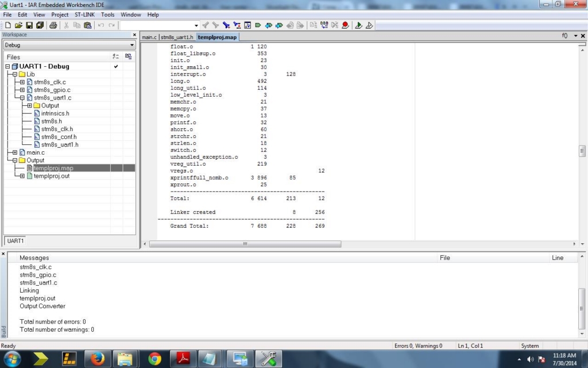
Task: Select stm8s_conf.h in the file tree
Action: point(59,137)
